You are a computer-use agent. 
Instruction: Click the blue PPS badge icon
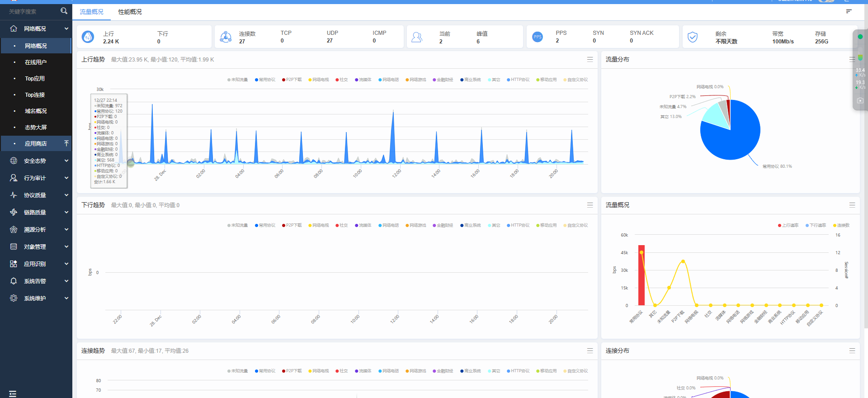point(538,37)
